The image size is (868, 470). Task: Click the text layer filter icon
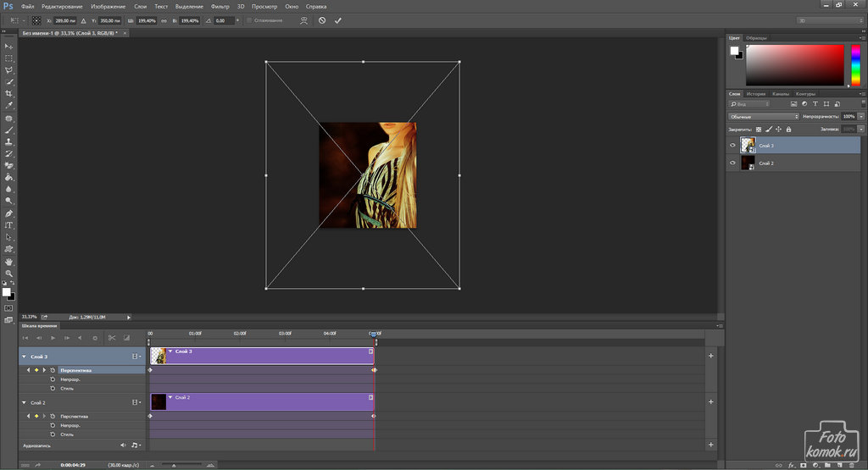[814, 104]
